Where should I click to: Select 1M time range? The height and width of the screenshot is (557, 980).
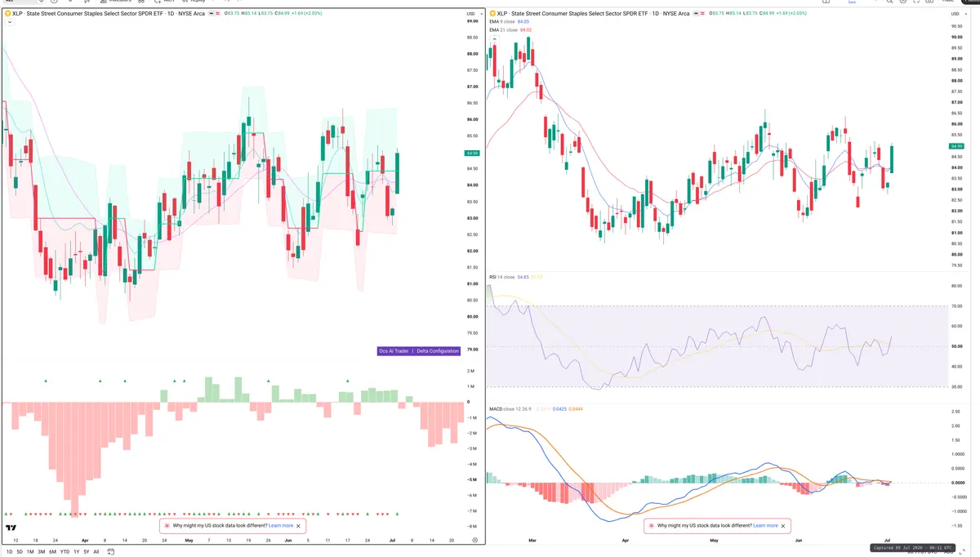(30, 551)
